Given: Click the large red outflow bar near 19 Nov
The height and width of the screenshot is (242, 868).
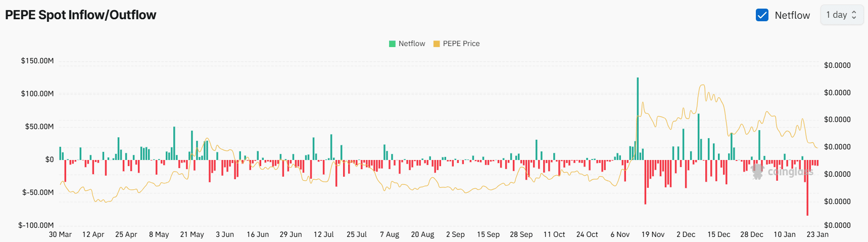Looking at the screenshot, I should click(x=645, y=181).
